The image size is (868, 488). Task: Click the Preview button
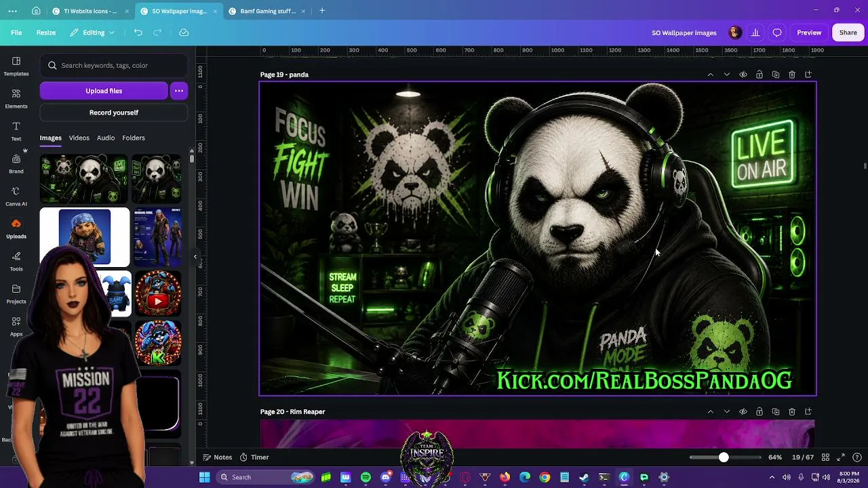pos(809,33)
